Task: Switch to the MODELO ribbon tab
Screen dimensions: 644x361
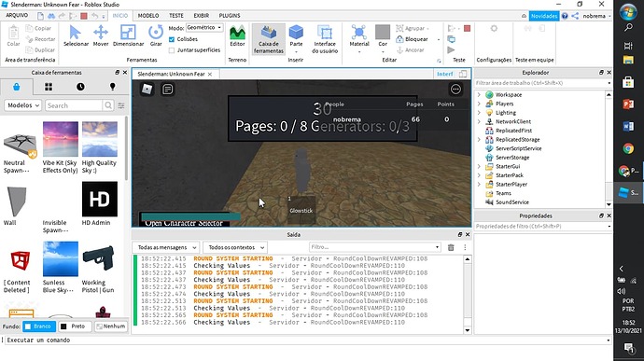Action: coord(148,15)
